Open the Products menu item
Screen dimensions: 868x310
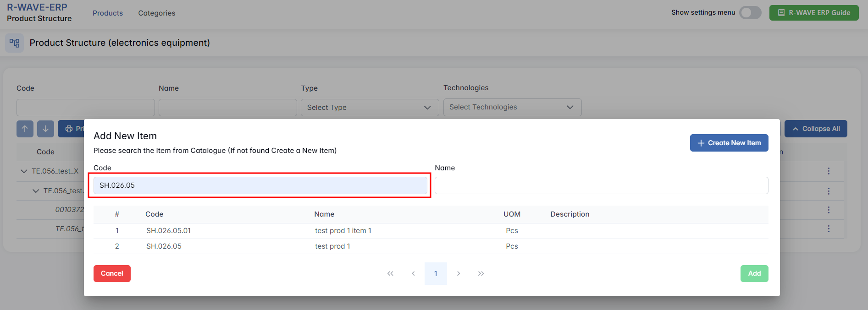[x=108, y=13]
